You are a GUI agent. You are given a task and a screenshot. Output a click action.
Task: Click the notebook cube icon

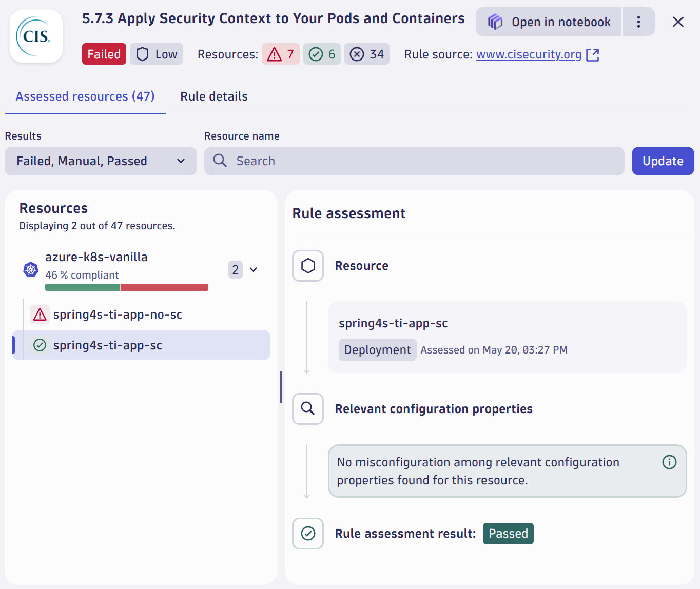[494, 22]
